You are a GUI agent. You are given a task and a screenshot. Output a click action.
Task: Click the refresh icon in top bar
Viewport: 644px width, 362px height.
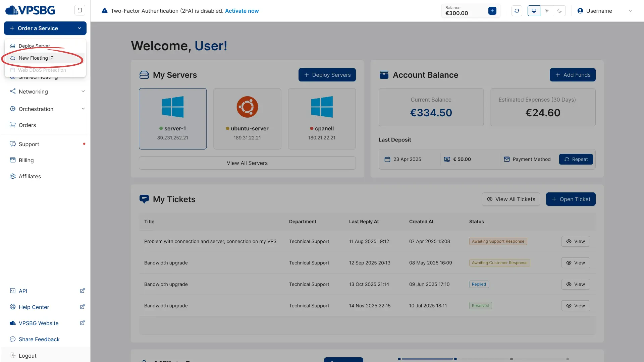coord(517,11)
